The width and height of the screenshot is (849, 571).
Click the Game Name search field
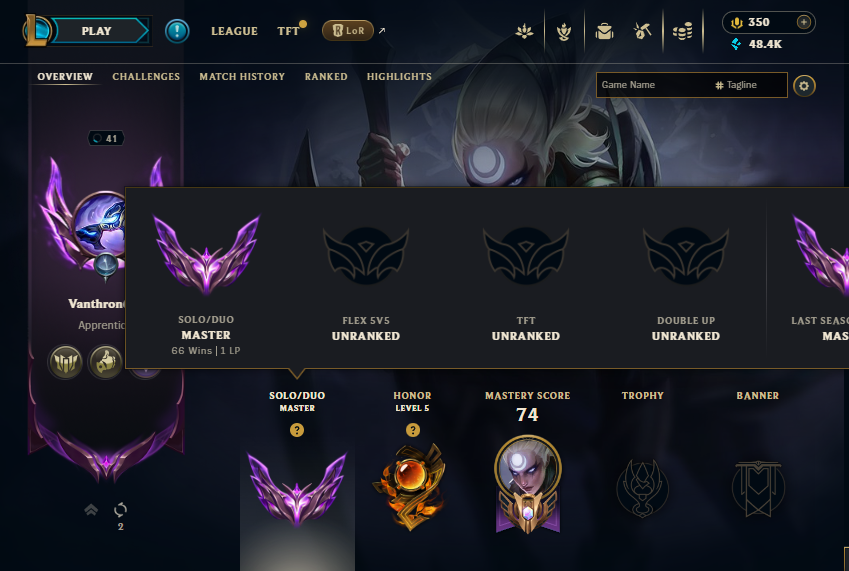tap(655, 85)
